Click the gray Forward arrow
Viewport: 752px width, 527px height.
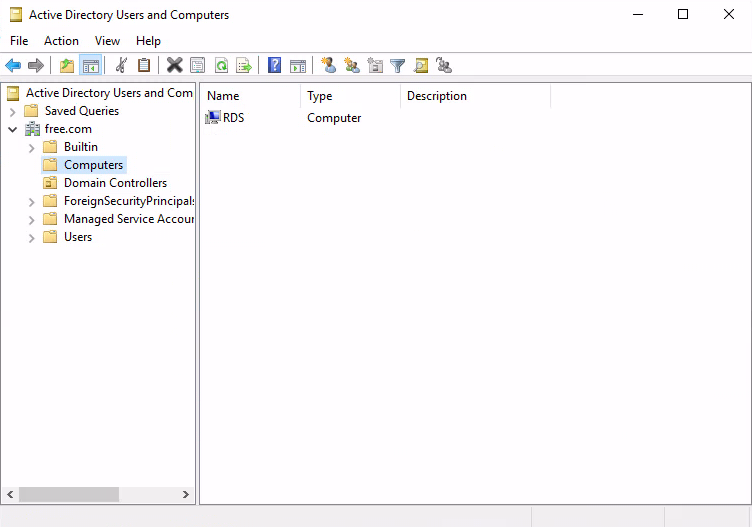[x=35, y=65]
